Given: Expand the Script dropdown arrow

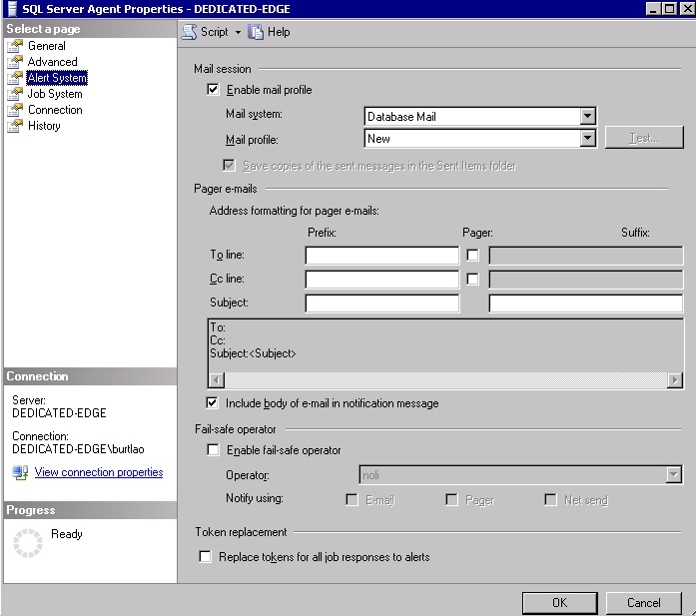Looking at the screenshot, I should pyautogui.click(x=238, y=32).
